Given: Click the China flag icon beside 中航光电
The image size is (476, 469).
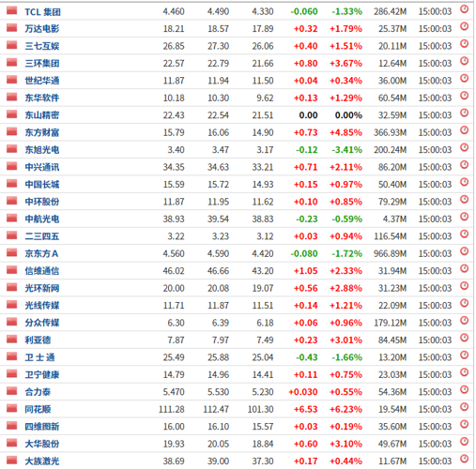Looking at the screenshot, I should tap(12, 218).
